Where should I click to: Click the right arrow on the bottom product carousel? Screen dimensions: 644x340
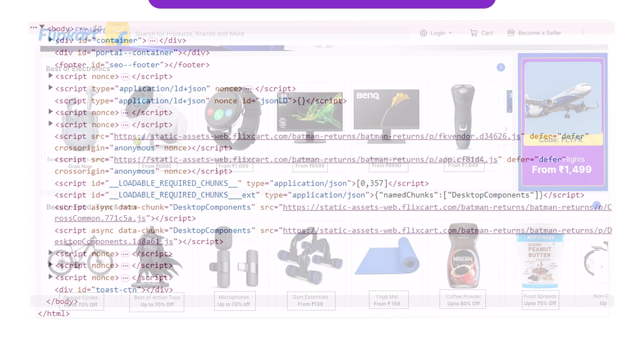(602, 266)
